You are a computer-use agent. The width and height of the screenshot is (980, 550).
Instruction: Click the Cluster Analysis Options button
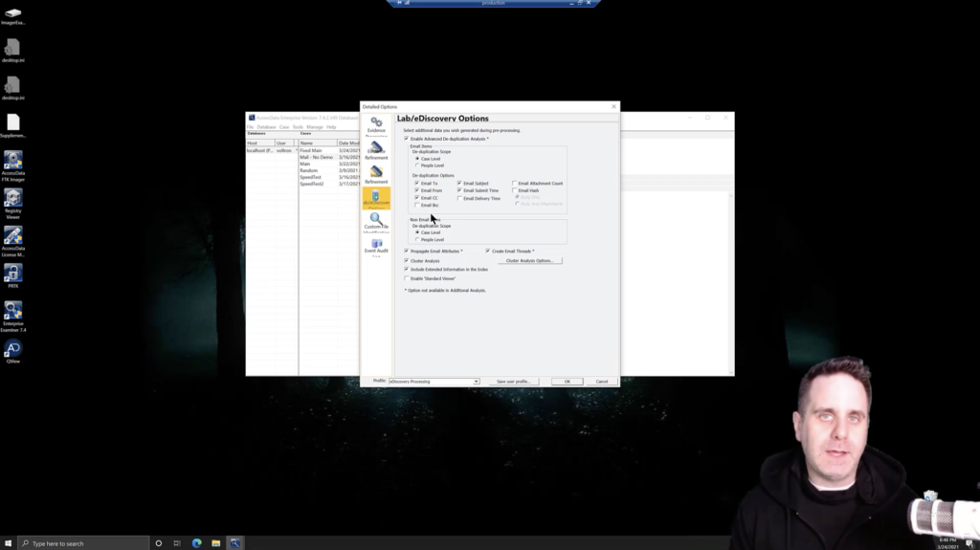point(530,260)
